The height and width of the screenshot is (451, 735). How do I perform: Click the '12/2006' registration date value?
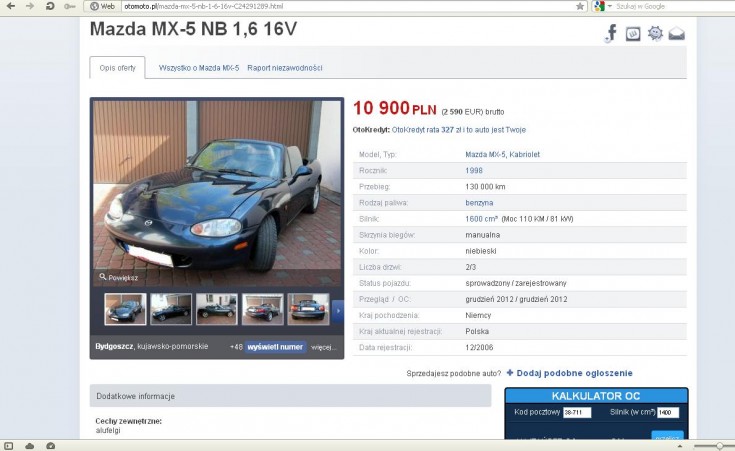click(479, 347)
